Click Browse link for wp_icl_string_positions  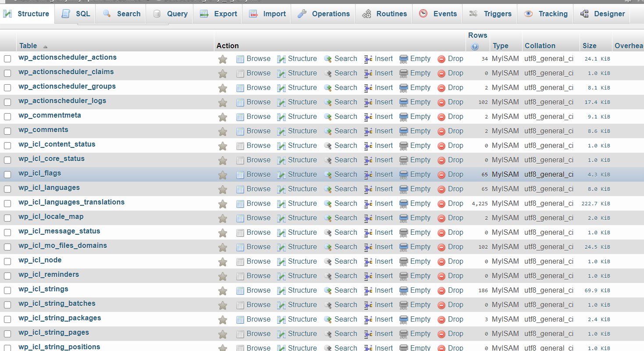click(258, 347)
